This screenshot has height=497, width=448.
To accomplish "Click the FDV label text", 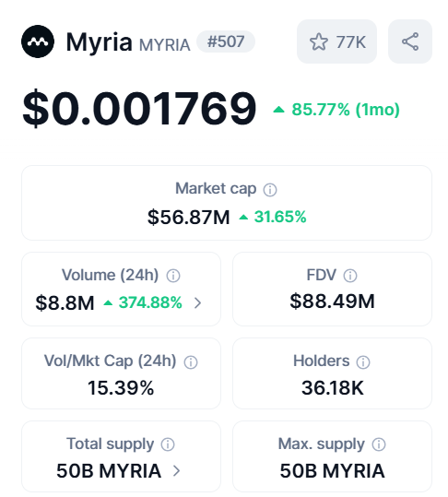I will [x=322, y=275].
